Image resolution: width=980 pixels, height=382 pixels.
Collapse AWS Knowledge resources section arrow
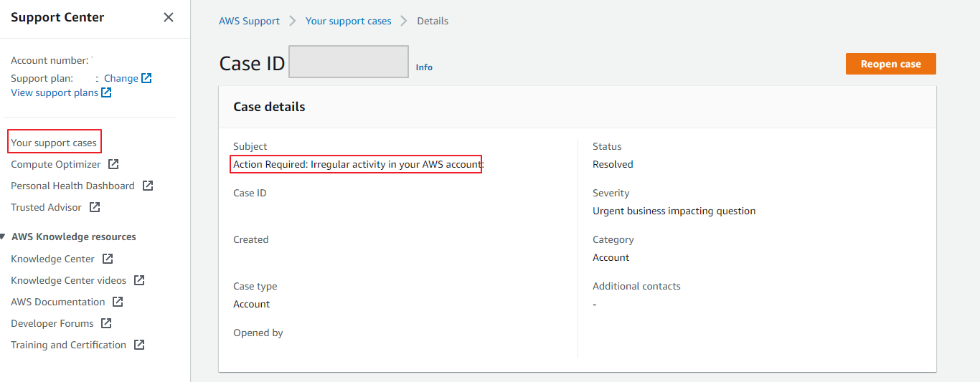point(3,237)
